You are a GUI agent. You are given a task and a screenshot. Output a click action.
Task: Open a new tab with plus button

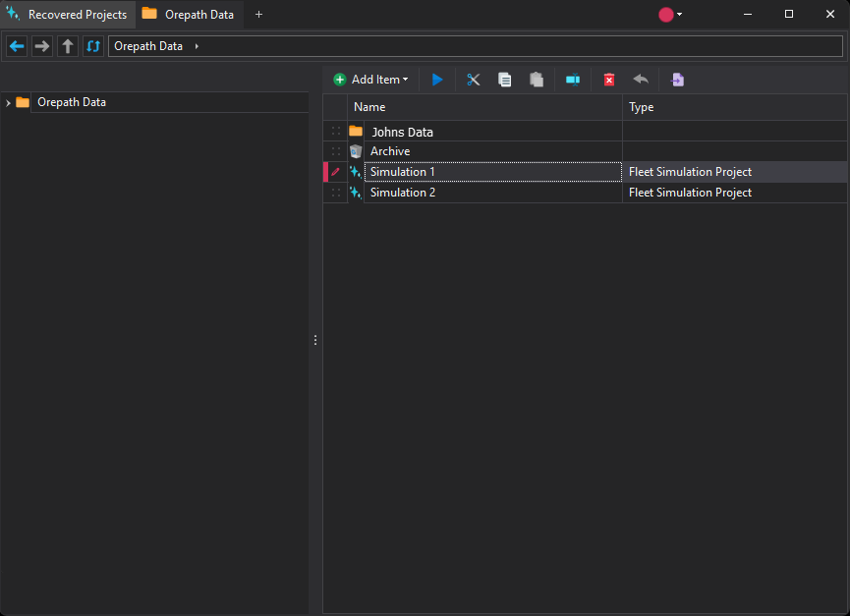coord(258,15)
